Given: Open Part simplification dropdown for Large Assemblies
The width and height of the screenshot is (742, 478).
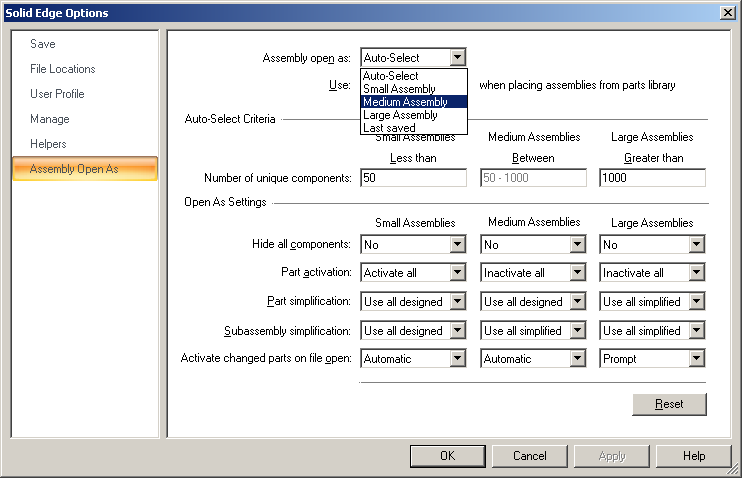Looking at the screenshot, I should (652, 301).
